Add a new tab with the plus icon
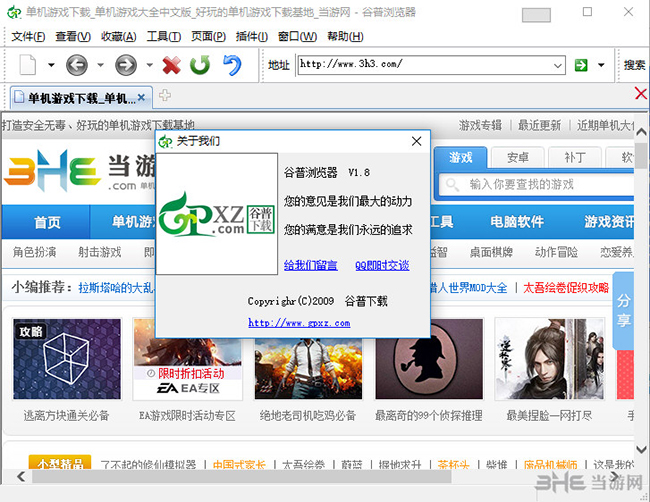 point(165,95)
